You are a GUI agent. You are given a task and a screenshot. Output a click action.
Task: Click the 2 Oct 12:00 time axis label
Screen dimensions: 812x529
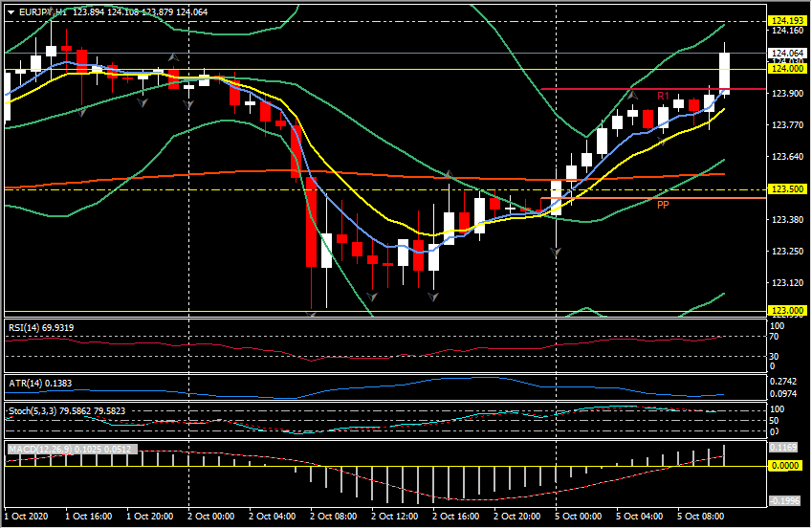pos(393,516)
